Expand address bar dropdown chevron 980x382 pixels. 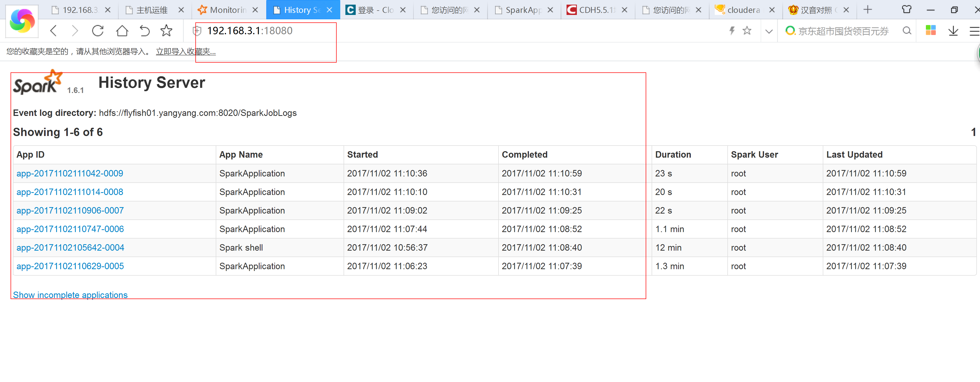[769, 31]
